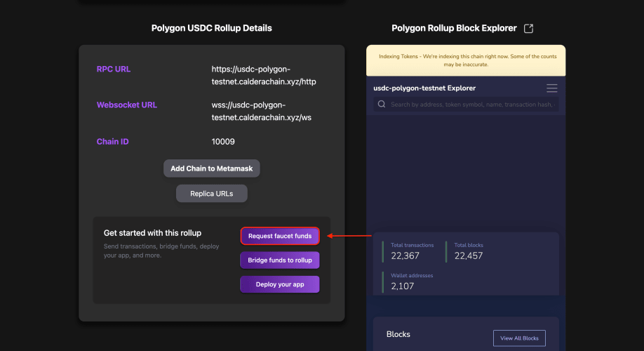Click the Polygon Rollup Block Explorer heading

click(x=454, y=28)
